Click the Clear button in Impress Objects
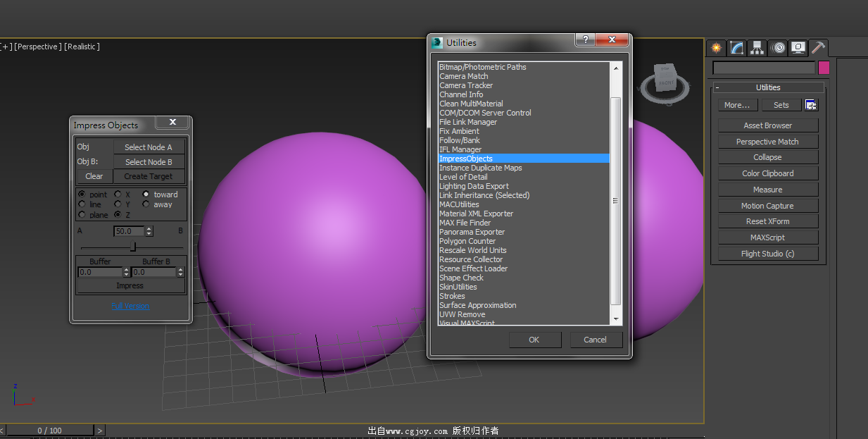This screenshot has width=868, height=439. [x=94, y=176]
